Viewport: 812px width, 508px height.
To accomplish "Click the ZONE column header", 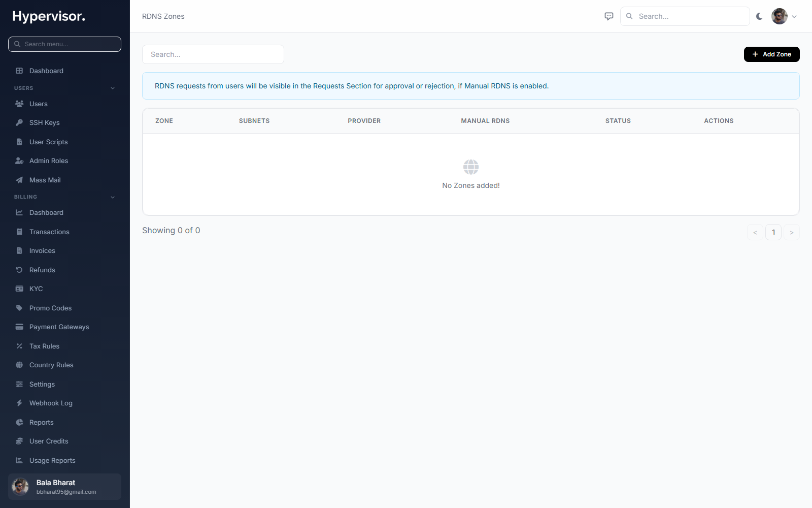I will pyautogui.click(x=164, y=121).
